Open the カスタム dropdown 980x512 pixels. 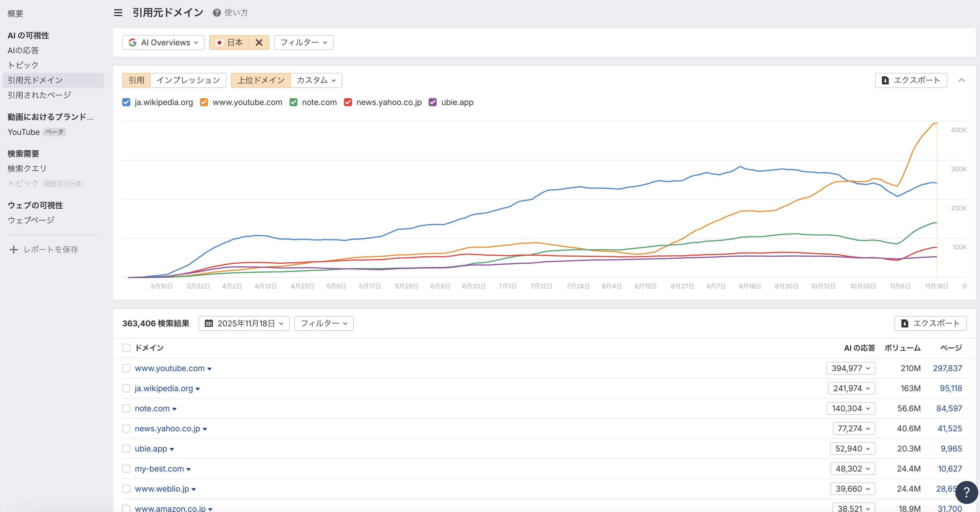point(316,80)
